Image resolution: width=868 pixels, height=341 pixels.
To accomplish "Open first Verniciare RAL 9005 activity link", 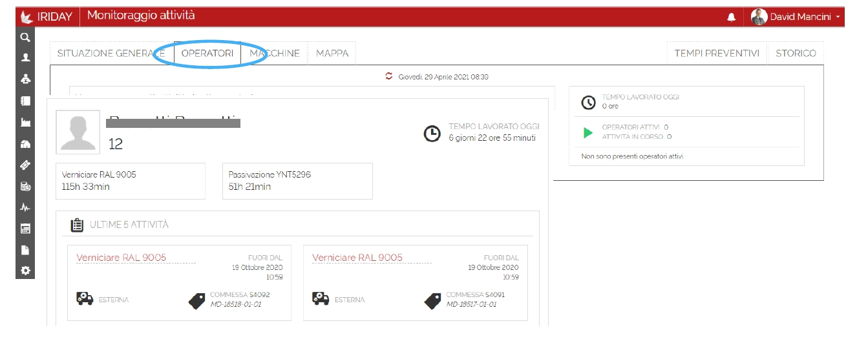I will click(121, 258).
